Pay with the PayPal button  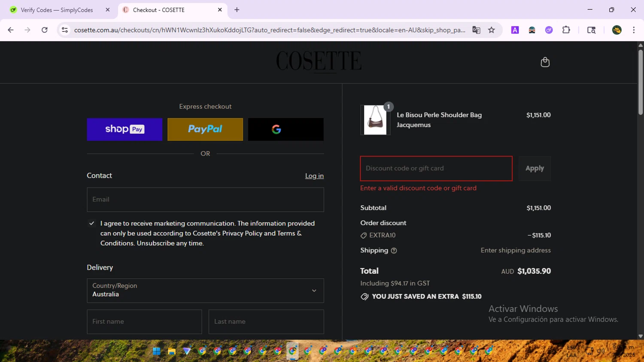coord(205,129)
